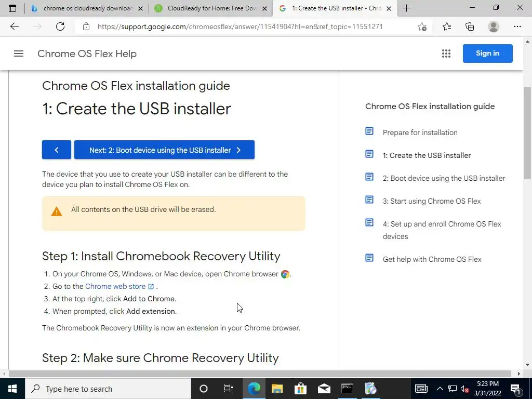Click the network tray icon
532x399 pixels.
(x=453, y=389)
